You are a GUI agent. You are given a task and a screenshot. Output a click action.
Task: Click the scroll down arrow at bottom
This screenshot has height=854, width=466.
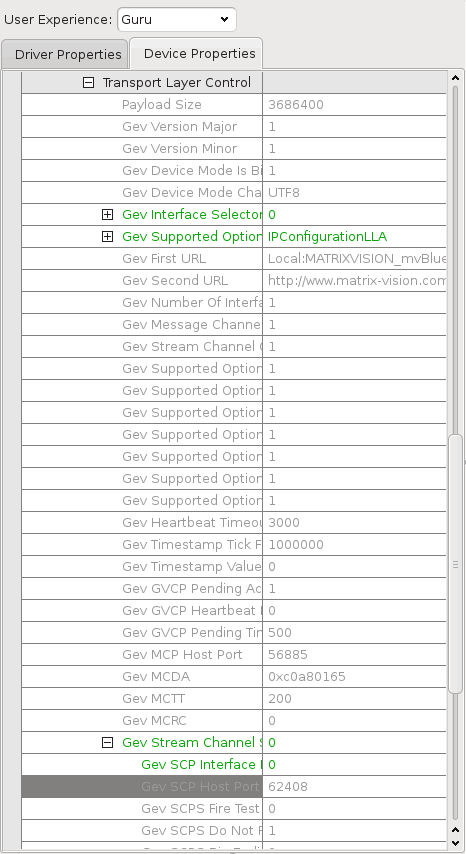[x=456, y=843]
